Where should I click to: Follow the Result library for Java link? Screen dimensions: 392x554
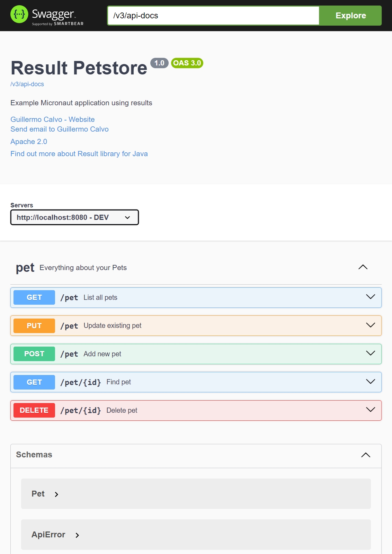coord(79,154)
